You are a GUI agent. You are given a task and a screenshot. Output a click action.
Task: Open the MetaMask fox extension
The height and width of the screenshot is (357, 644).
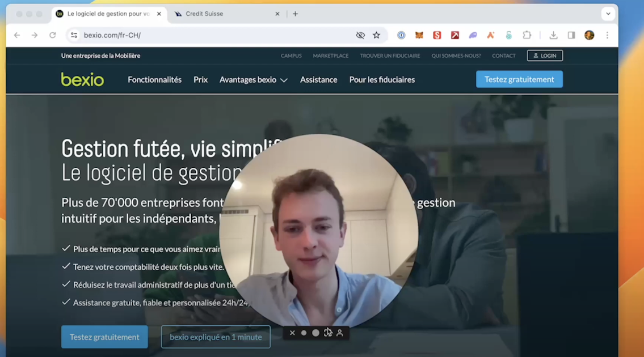point(419,35)
